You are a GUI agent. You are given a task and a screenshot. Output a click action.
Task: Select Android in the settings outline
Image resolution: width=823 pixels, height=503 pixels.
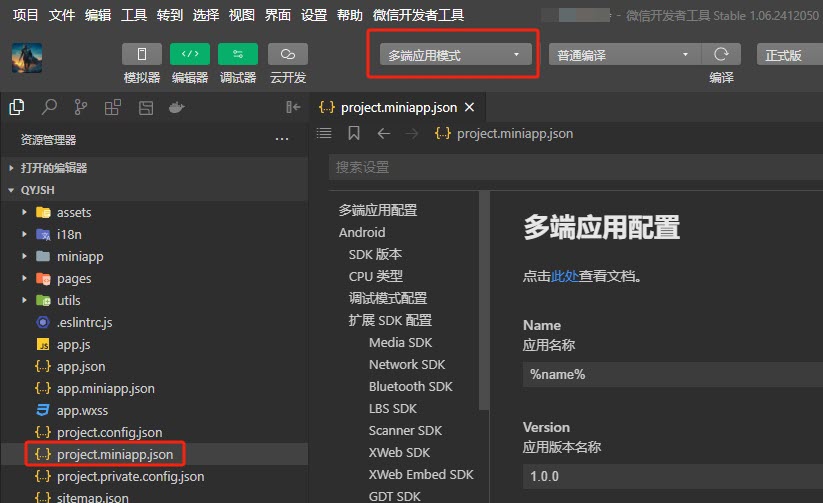point(362,232)
